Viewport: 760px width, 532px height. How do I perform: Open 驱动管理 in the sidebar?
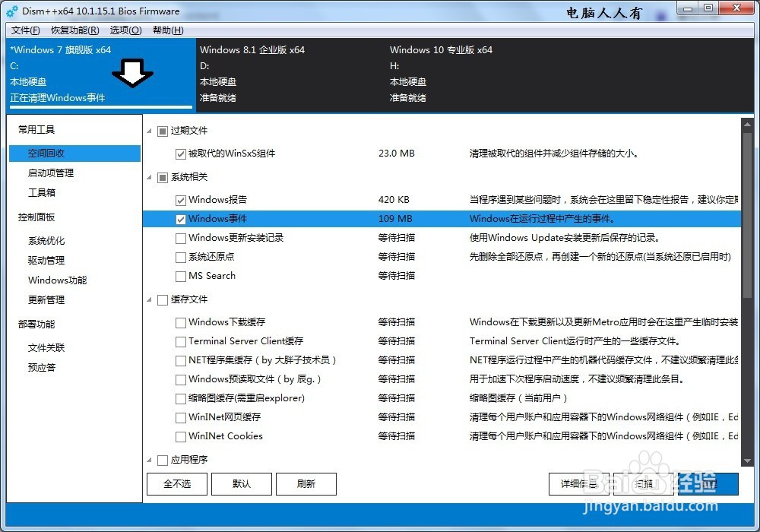46,261
